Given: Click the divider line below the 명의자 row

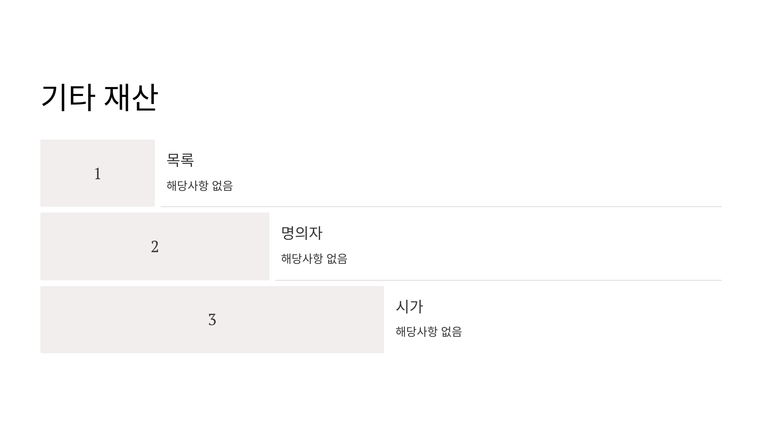Looking at the screenshot, I should coord(498,281).
